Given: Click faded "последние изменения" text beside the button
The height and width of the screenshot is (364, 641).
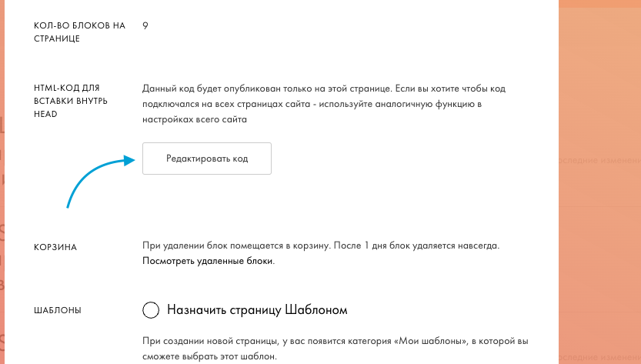Looking at the screenshot, I should (x=599, y=160).
